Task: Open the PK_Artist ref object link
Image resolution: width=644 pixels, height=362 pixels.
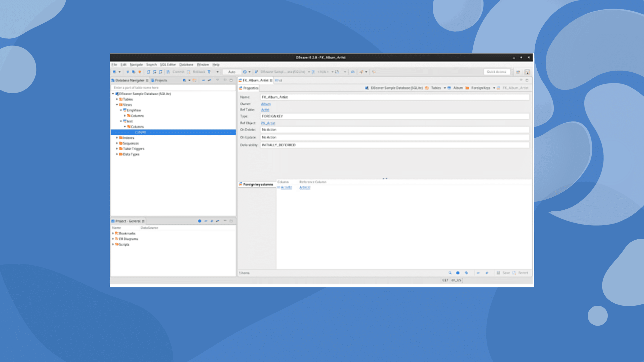Action: coord(268,123)
